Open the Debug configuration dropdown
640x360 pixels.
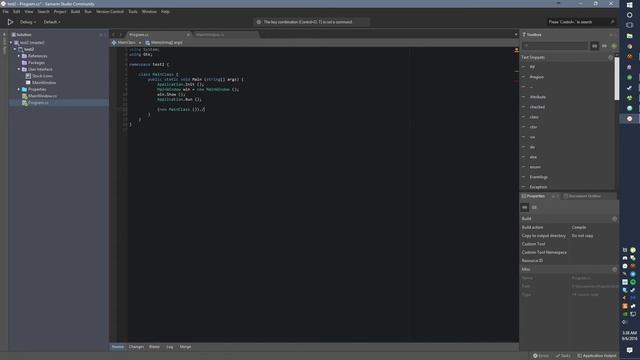pyautogui.click(x=28, y=22)
